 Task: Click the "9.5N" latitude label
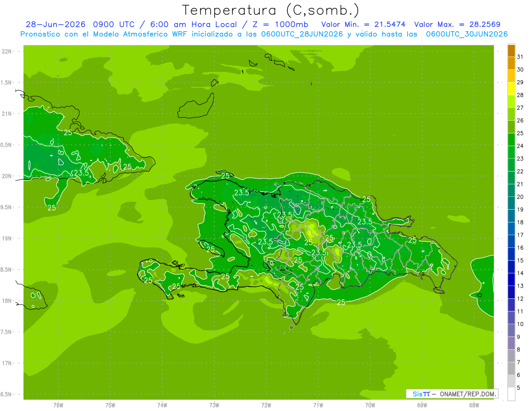click(x=7, y=207)
